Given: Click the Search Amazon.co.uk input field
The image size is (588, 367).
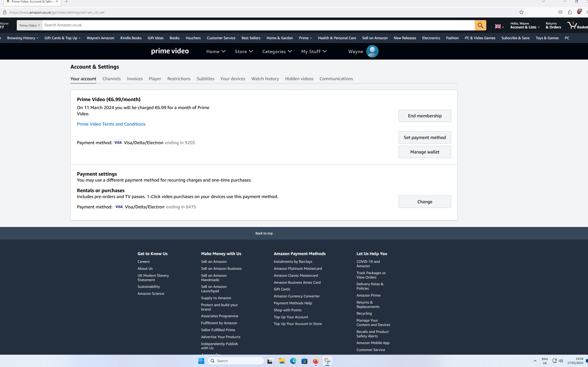Looking at the screenshot, I should (x=258, y=25).
